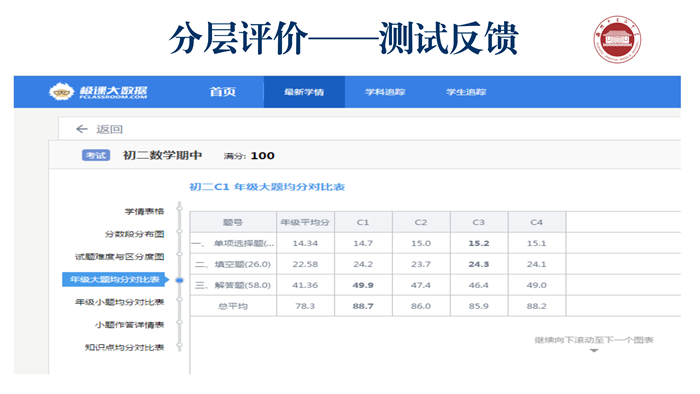Click the 初二数学期中 exam title
This screenshot has height=394, width=700.
tap(162, 155)
